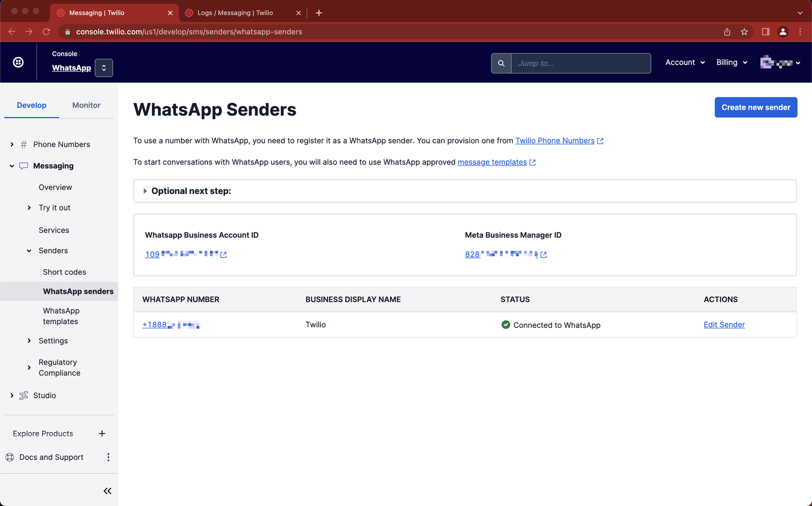Click the Create new sender button

tap(756, 107)
